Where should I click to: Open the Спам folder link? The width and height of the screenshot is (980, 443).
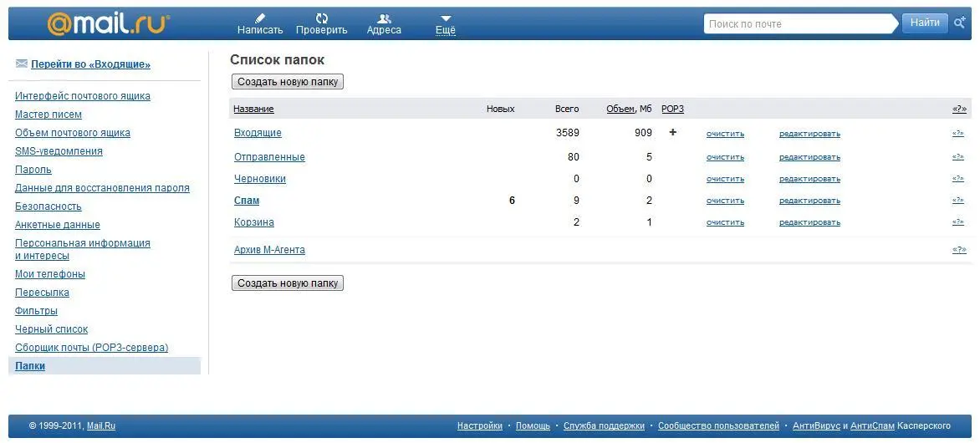[247, 201]
